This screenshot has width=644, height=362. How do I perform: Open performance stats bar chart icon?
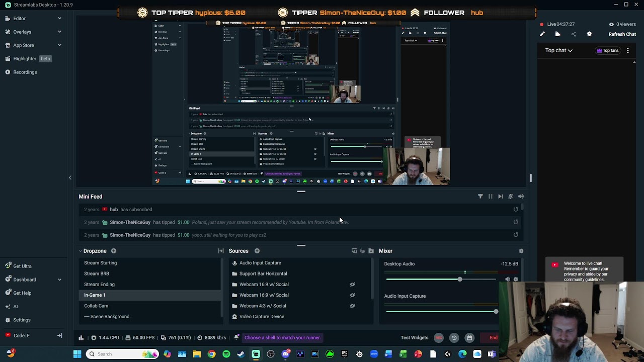(81, 338)
